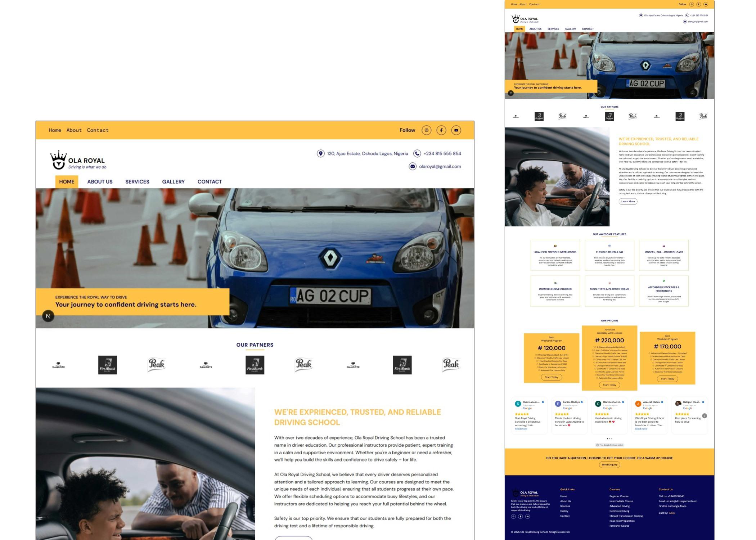756x540 pixels.
Task: Click footer Instagram icon in full-page preview
Action: (513, 516)
